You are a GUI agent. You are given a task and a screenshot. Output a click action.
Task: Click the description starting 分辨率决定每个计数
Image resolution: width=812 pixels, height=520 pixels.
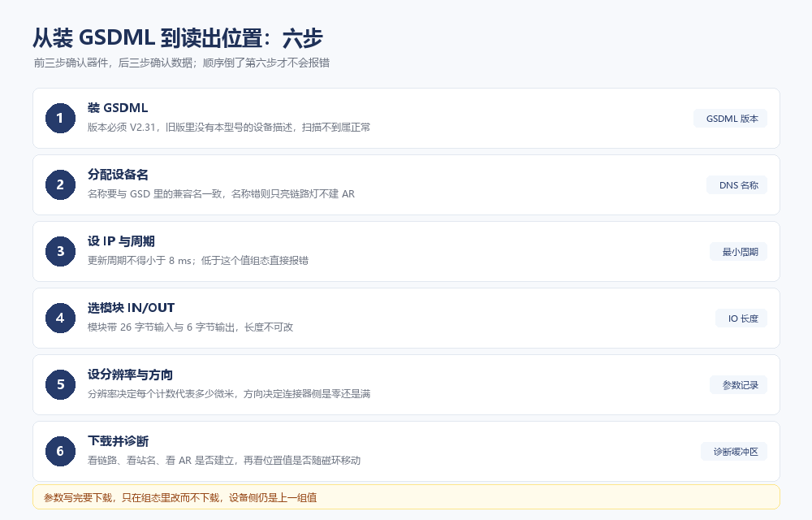(x=229, y=394)
